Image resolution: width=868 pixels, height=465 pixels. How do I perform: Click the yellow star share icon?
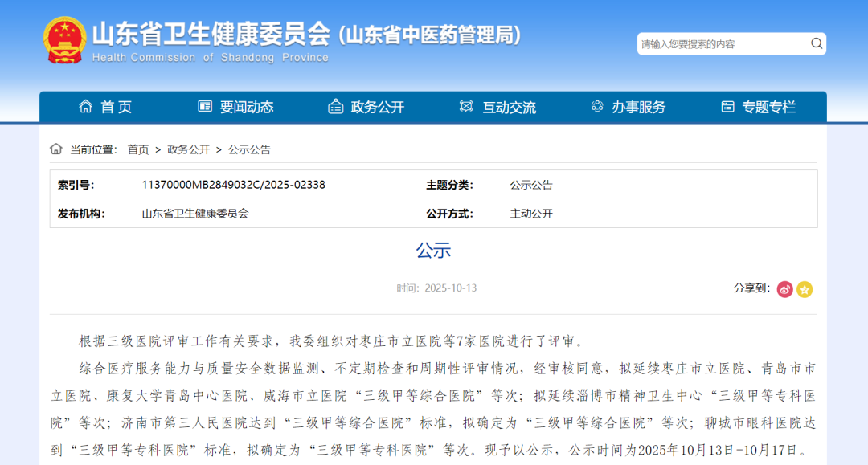[x=805, y=290]
